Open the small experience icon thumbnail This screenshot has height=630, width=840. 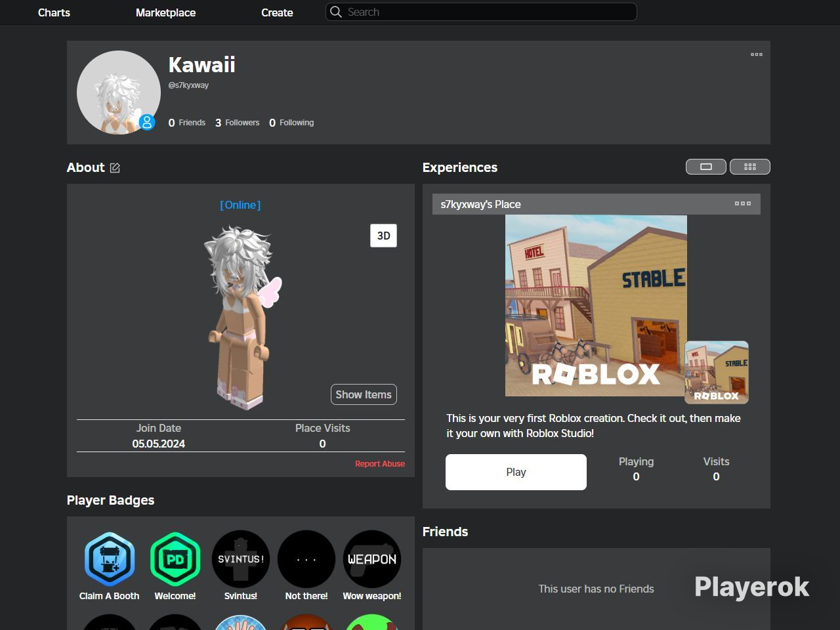pos(717,372)
